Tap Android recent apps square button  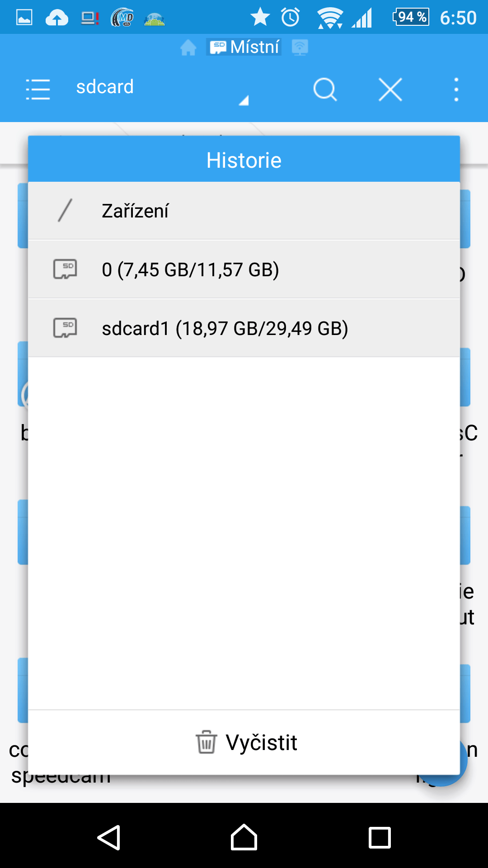pyautogui.click(x=380, y=838)
